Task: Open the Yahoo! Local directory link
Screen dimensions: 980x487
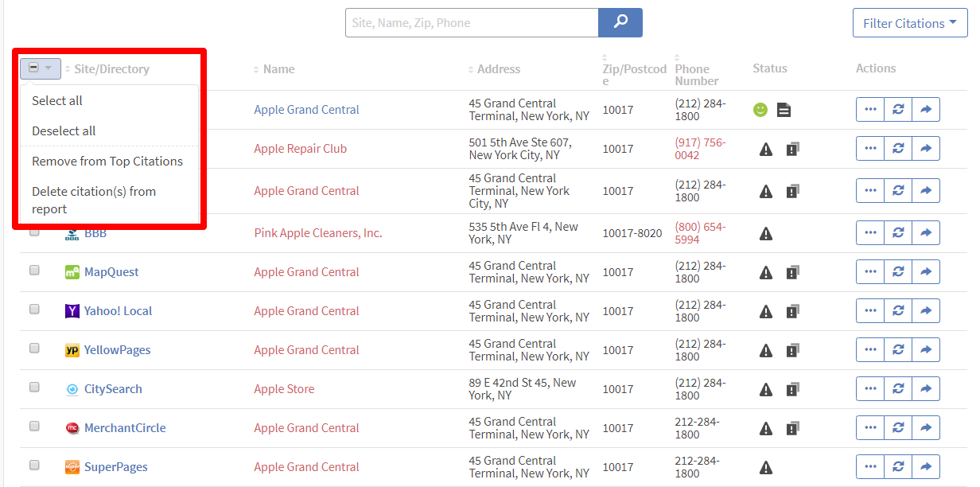Action: pyautogui.click(x=118, y=311)
